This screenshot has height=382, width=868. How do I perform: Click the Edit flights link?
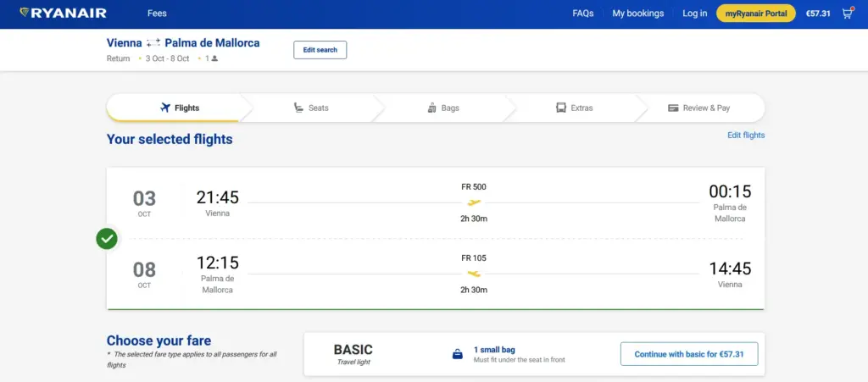746,135
